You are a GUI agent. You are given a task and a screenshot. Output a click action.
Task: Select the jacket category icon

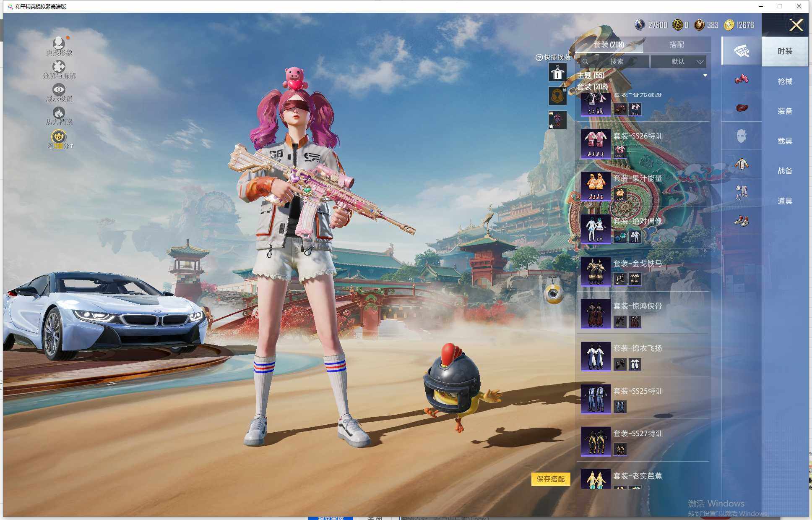coord(741,164)
